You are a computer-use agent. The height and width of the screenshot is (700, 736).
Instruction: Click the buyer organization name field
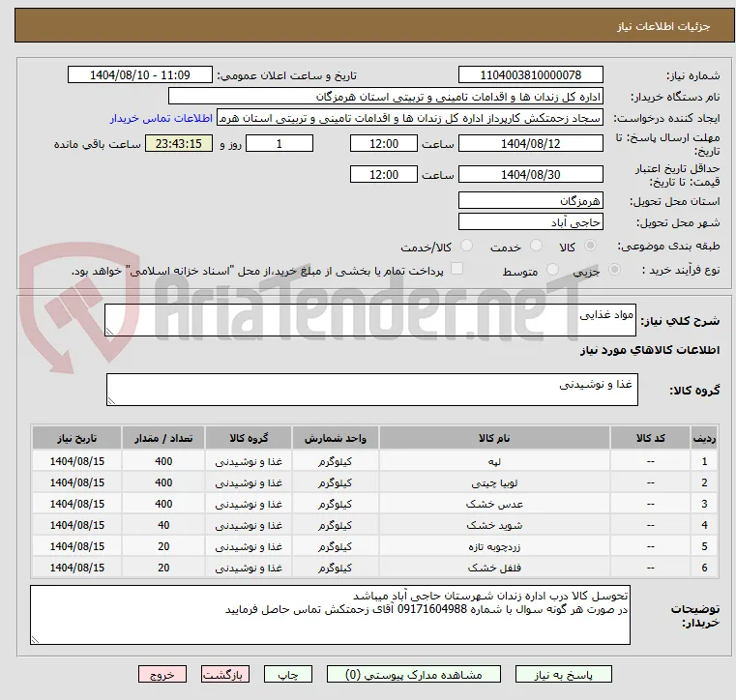coord(385,97)
